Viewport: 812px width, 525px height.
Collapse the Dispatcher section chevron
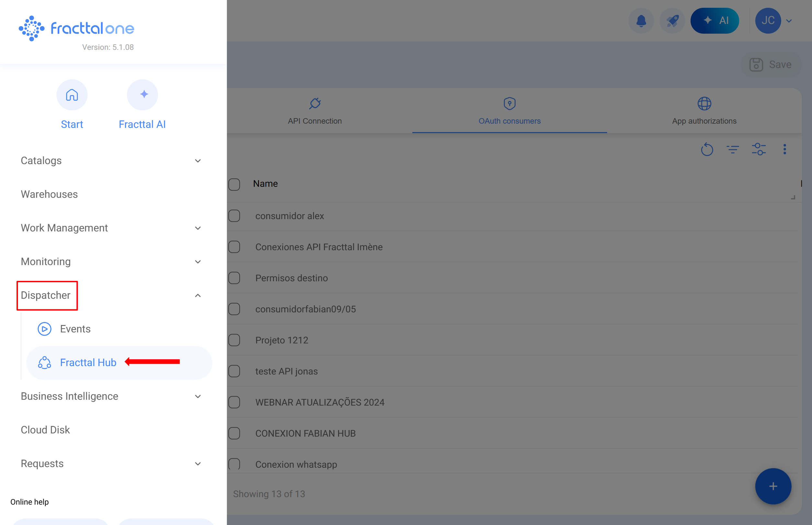[x=198, y=296]
